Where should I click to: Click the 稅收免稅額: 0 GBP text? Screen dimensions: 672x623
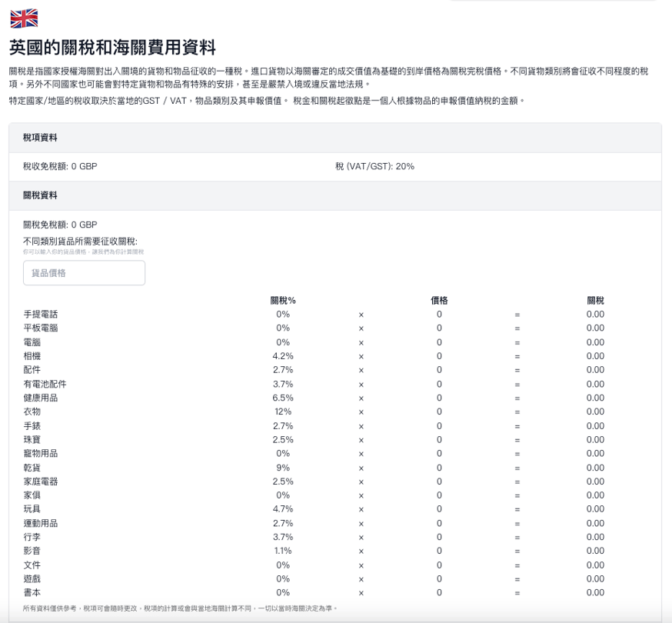tap(60, 166)
